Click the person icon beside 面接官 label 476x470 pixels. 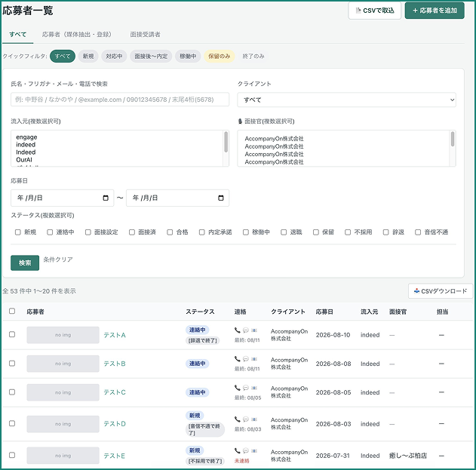[240, 121]
